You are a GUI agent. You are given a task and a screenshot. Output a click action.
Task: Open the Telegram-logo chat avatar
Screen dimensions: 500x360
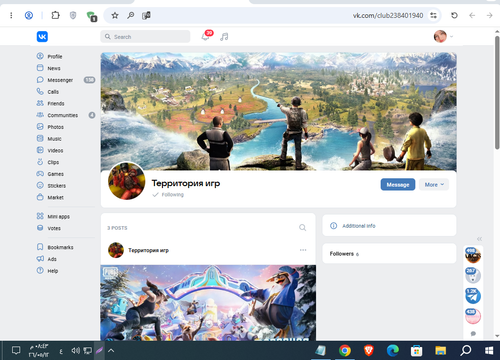[x=473, y=296]
